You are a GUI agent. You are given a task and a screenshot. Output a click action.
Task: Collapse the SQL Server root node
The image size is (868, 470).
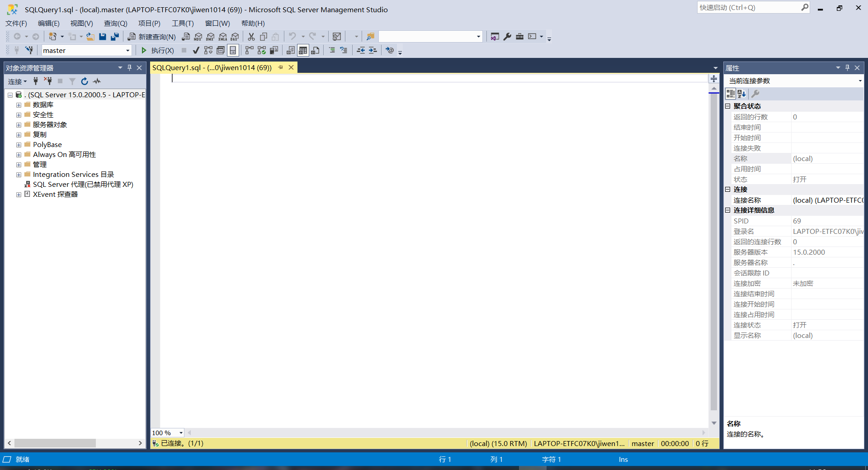point(10,95)
